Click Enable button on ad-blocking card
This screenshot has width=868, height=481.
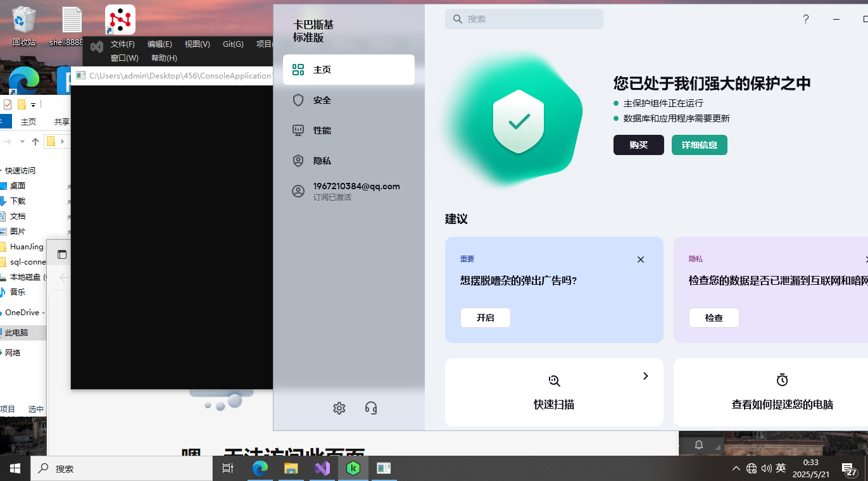pos(485,318)
